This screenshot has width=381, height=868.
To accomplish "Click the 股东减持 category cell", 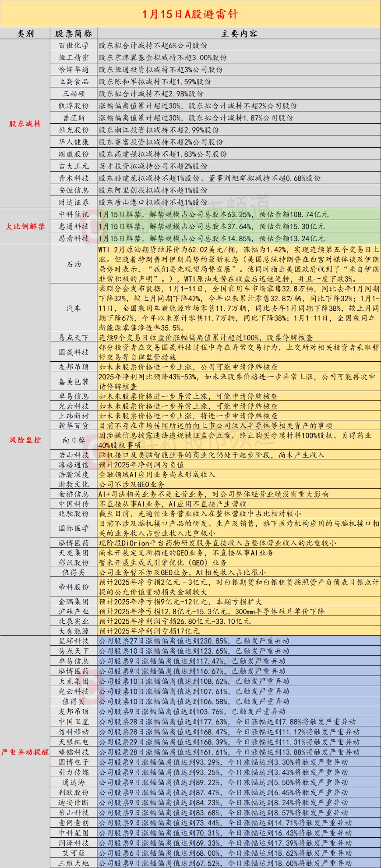I will coord(25,124).
